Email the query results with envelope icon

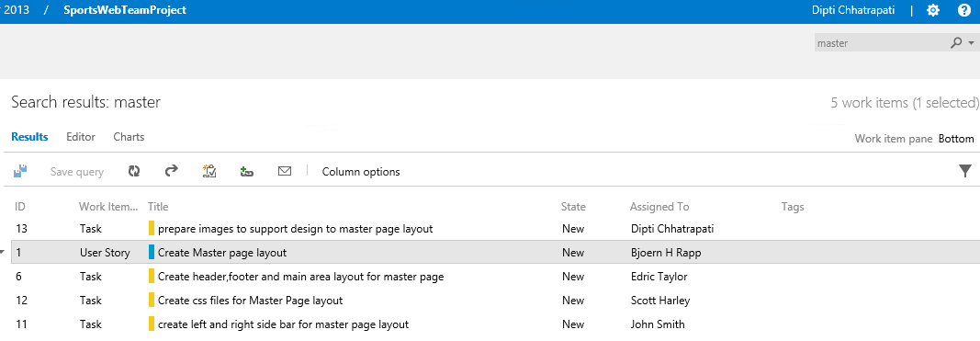[x=285, y=171]
